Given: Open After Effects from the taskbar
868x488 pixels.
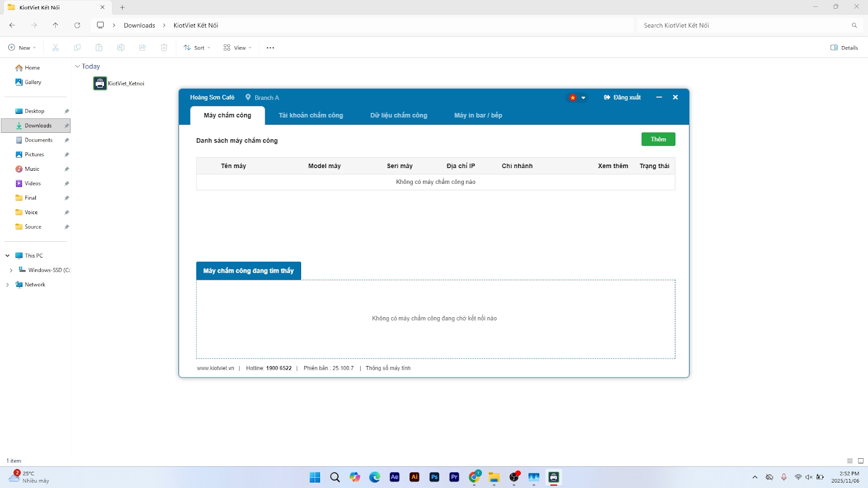Looking at the screenshot, I should point(394,477).
